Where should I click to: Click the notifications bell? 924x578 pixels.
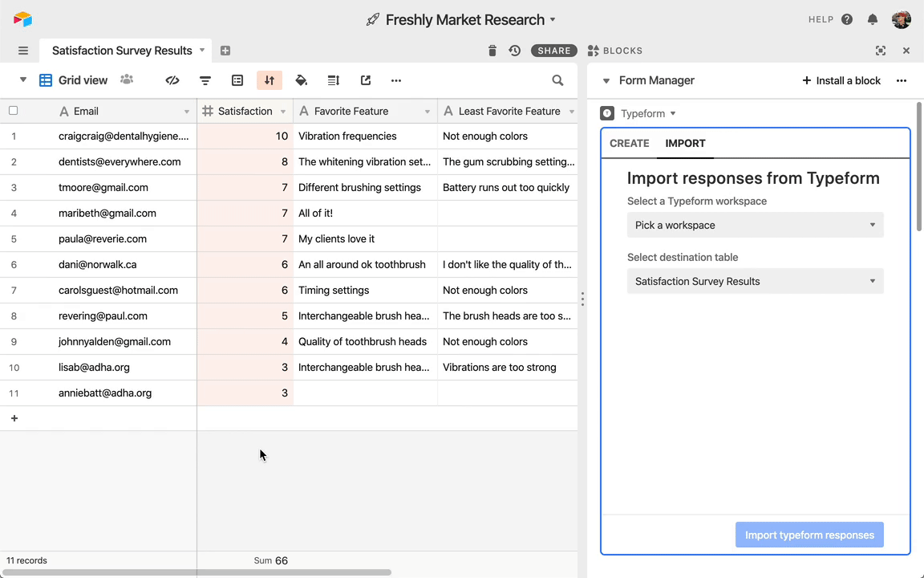pyautogui.click(x=873, y=19)
